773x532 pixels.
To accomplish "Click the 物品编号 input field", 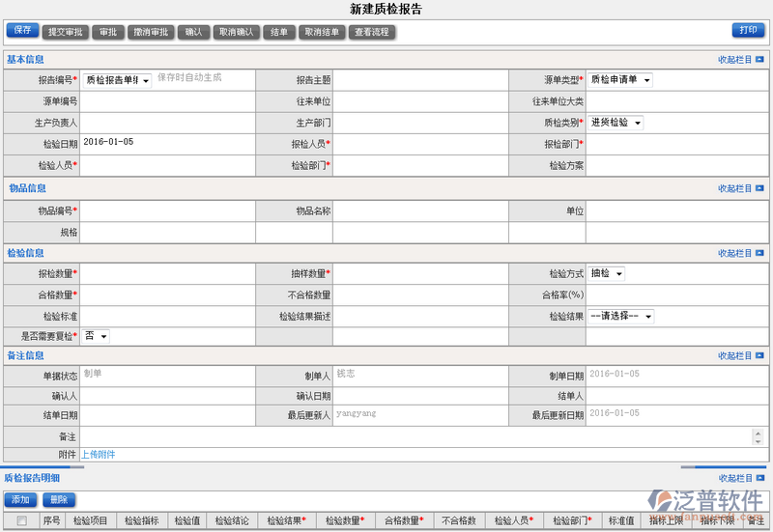I will [x=167, y=210].
